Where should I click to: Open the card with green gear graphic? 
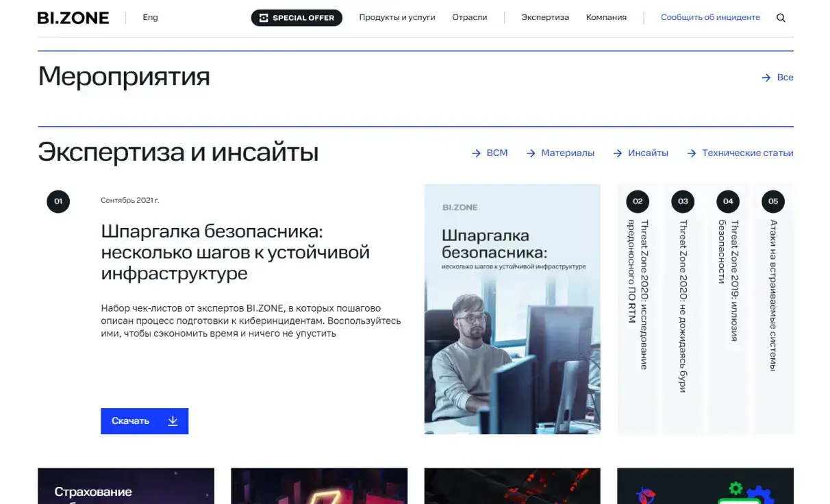click(x=705, y=486)
